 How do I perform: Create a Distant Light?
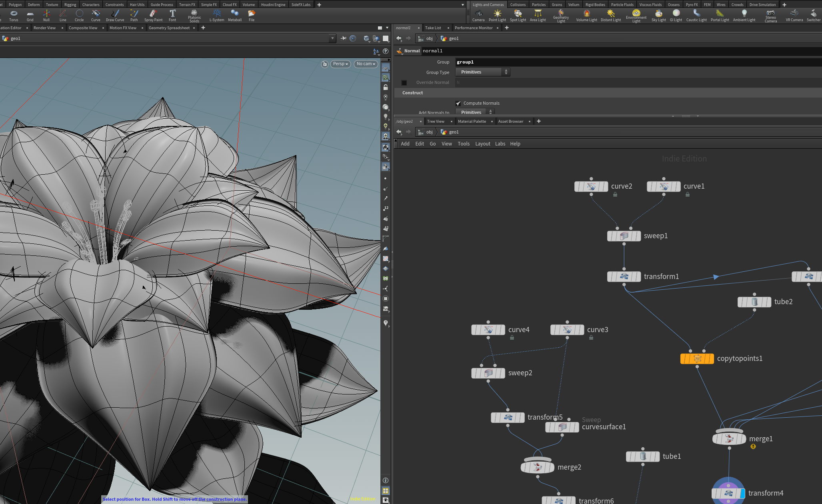[x=611, y=16]
